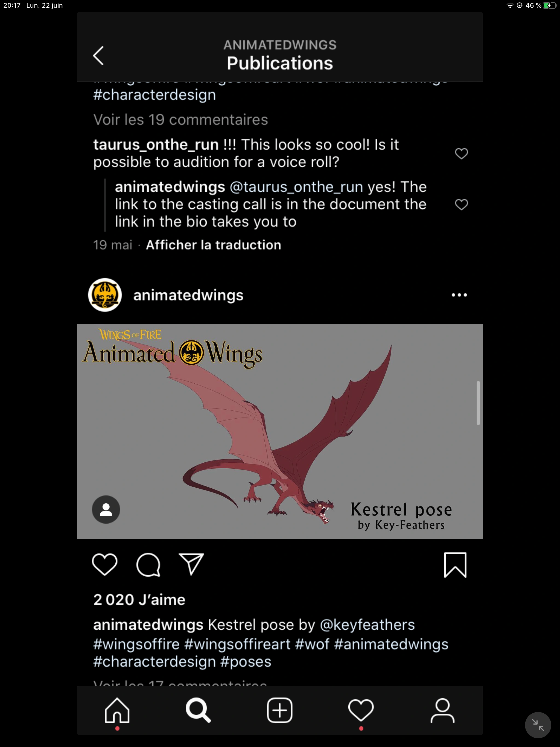Open the animatedwings profile picture avatar
The width and height of the screenshot is (560, 747).
tap(105, 295)
